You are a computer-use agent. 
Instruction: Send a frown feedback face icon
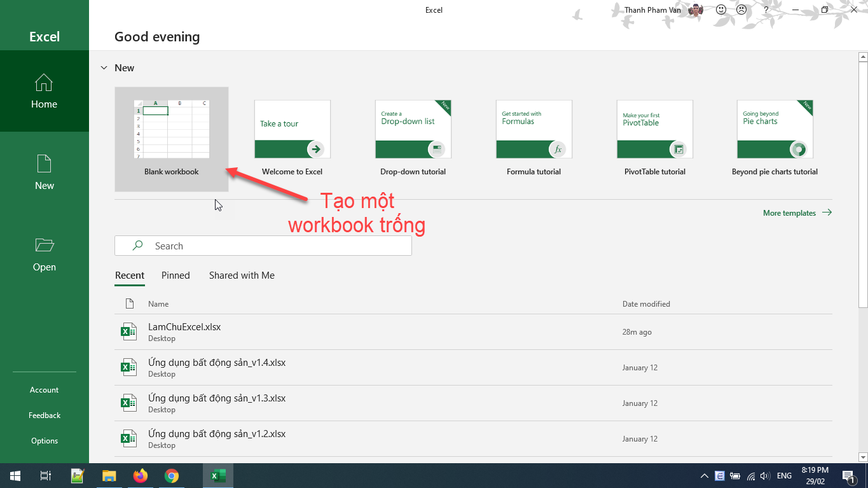tap(741, 10)
